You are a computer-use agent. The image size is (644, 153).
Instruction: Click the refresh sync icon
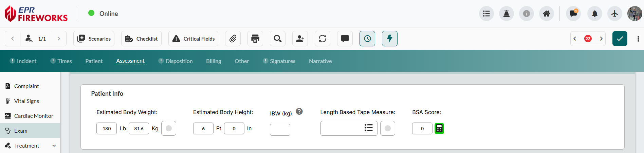coord(323,39)
